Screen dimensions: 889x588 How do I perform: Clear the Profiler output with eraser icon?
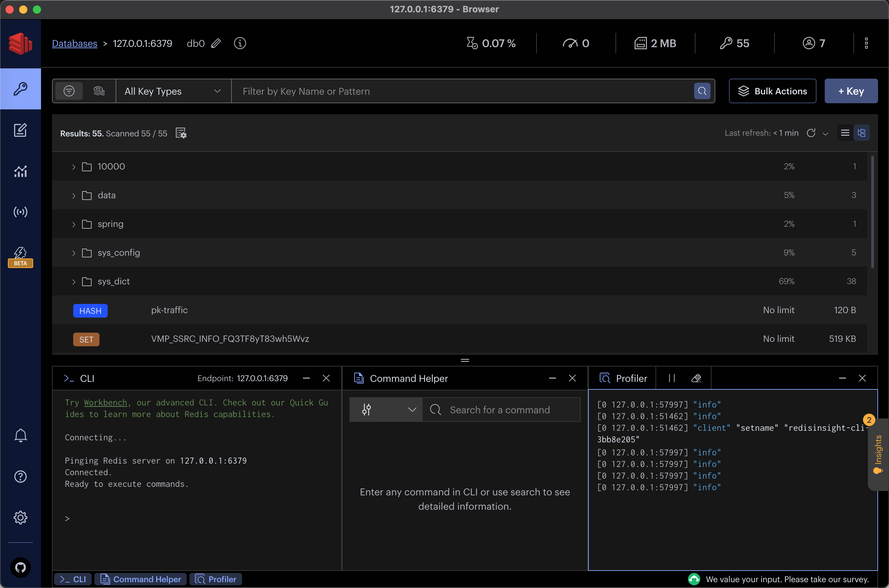(696, 378)
